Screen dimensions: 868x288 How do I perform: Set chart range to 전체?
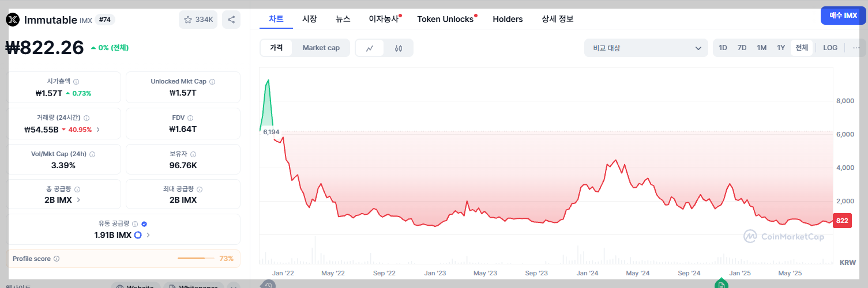click(802, 48)
